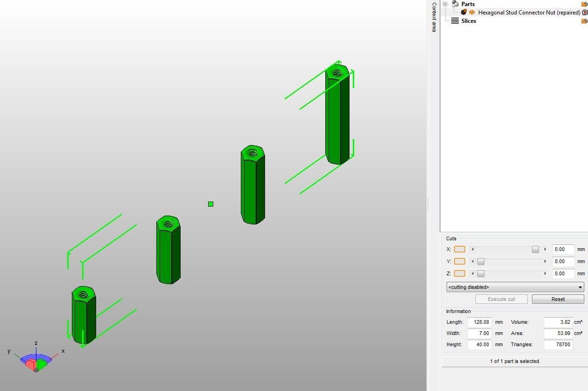Click the Y cut slider thumb
This screenshot has height=391, width=588.
[x=481, y=261]
